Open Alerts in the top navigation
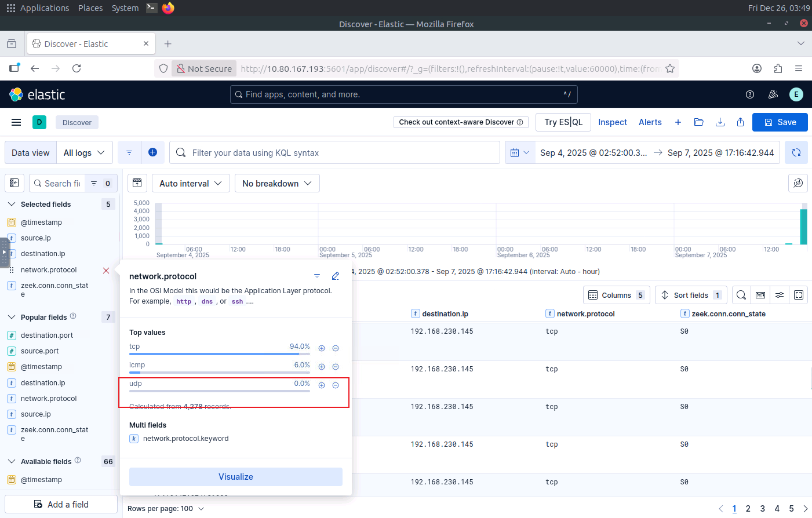 650,122
